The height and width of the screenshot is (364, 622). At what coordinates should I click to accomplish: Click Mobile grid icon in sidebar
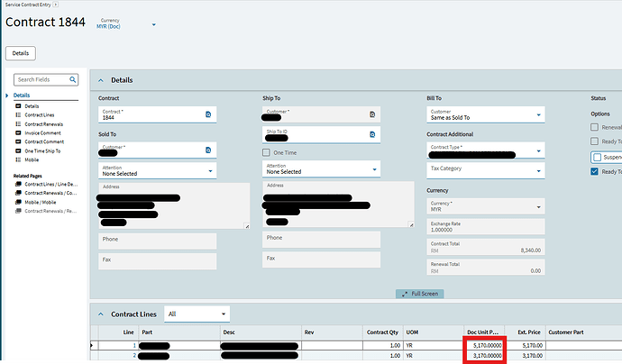pos(18,159)
